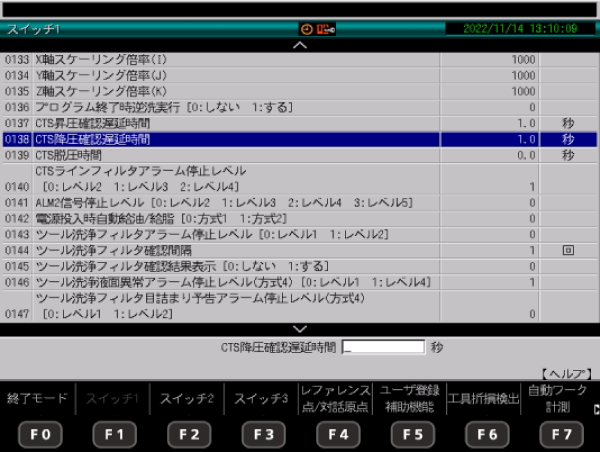Screen dimensions: 600x452
Task: Click the F6 function key button
Action: [487, 434]
